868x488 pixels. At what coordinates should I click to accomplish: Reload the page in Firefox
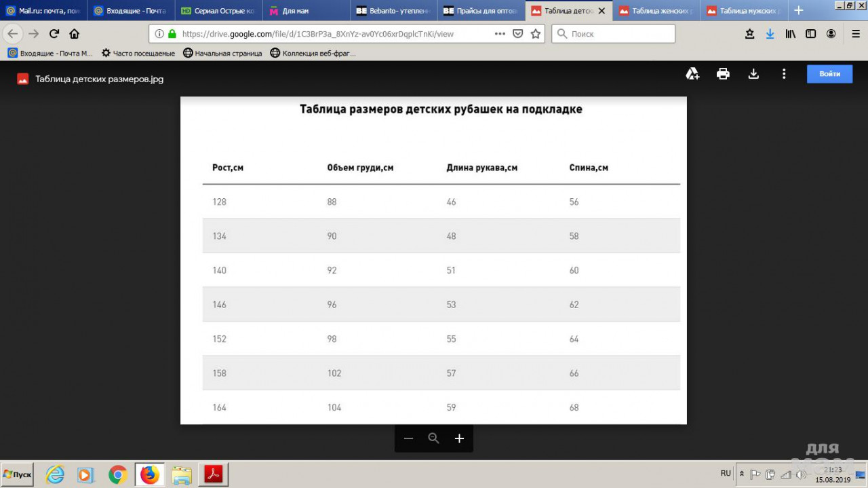tap(54, 34)
